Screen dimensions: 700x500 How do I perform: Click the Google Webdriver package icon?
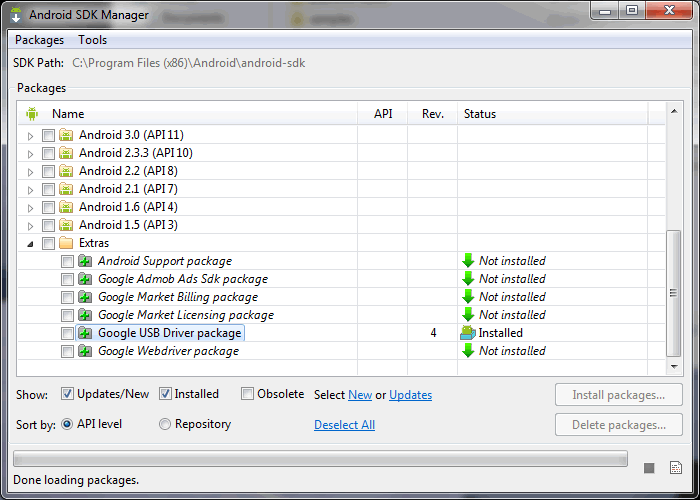click(85, 351)
